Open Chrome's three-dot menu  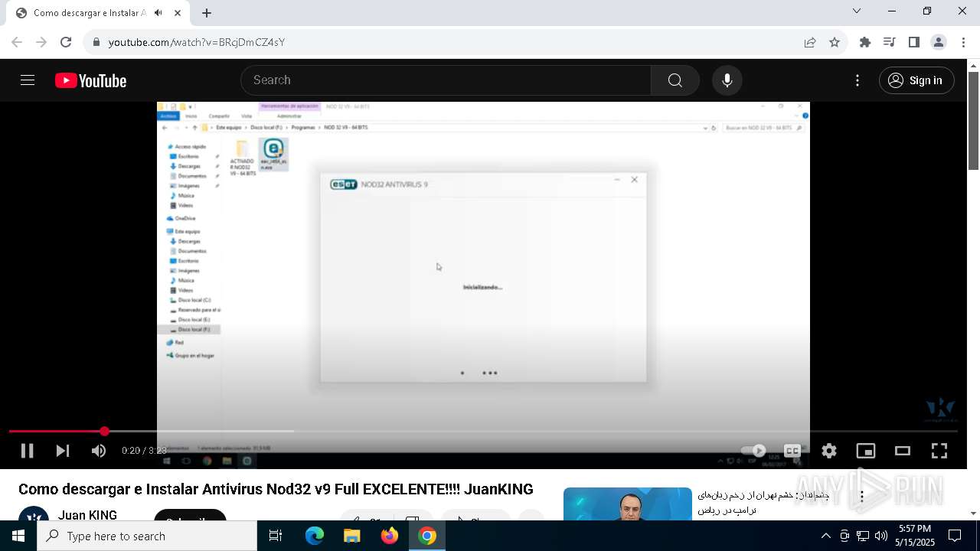(x=964, y=42)
